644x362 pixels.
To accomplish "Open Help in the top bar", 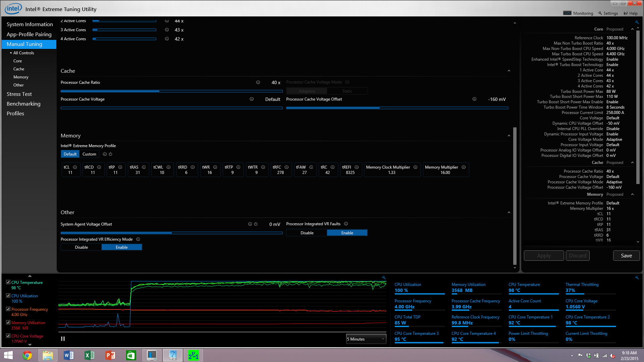I will coord(631,13).
